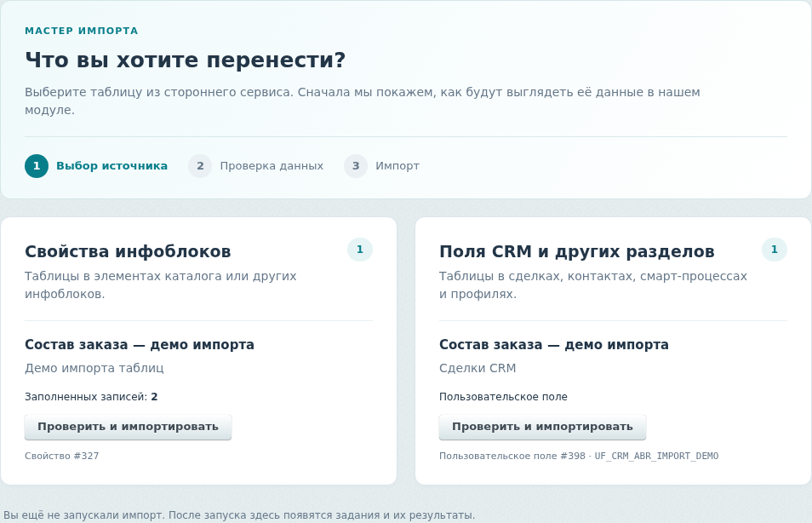Click count badge in 'Поля CRM и других разделов' card
This screenshot has width=812, height=523.
pos(775,250)
